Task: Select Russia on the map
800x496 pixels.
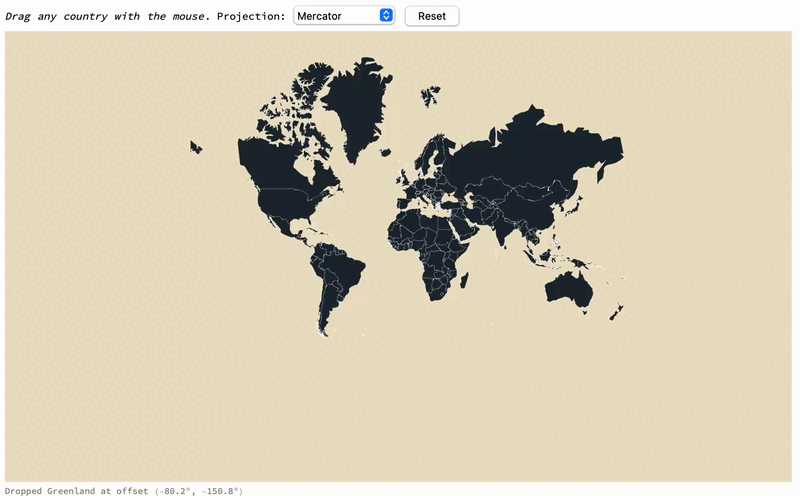Action: click(531, 153)
